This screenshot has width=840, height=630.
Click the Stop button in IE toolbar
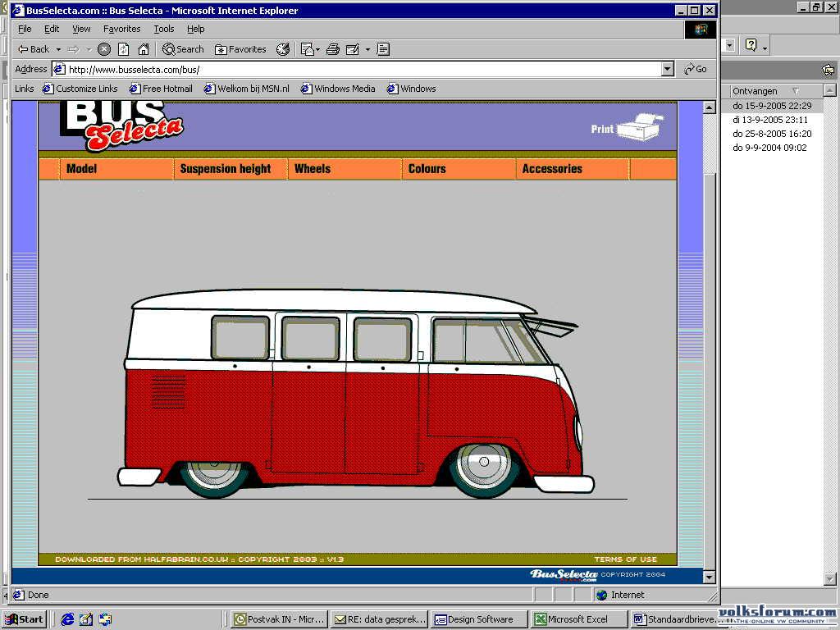[x=104, y=49]
